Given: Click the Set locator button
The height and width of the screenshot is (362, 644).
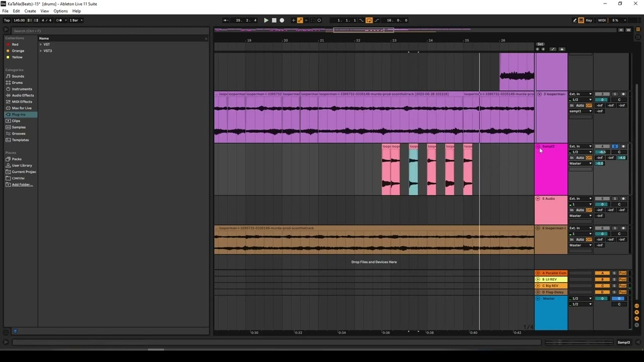Looking at the screenshot, I should coord(540,44).
